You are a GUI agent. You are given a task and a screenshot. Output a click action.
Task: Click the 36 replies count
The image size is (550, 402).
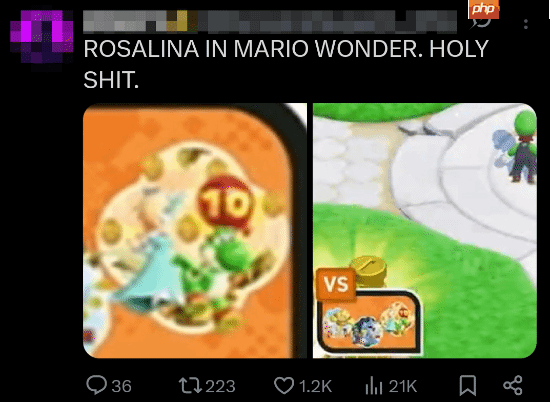pyautogui.click(x=121, y=386)
